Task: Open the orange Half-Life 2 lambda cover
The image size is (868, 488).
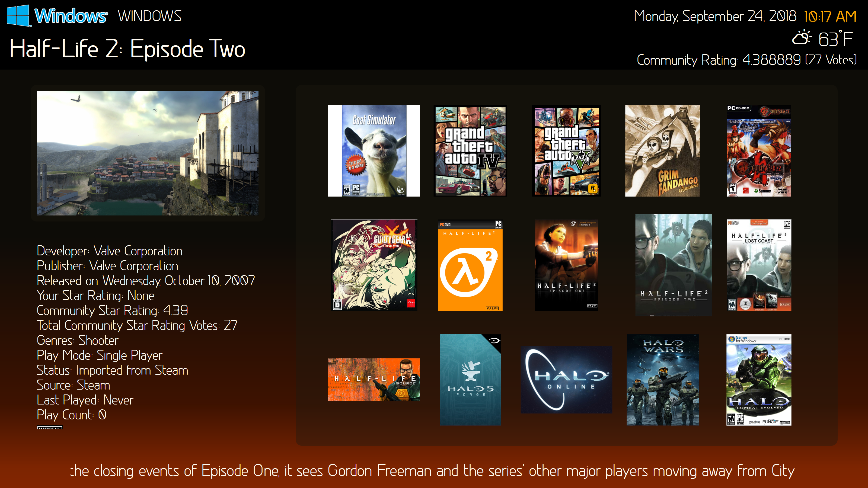Action: pyautogui.click(x=470, y=265)
